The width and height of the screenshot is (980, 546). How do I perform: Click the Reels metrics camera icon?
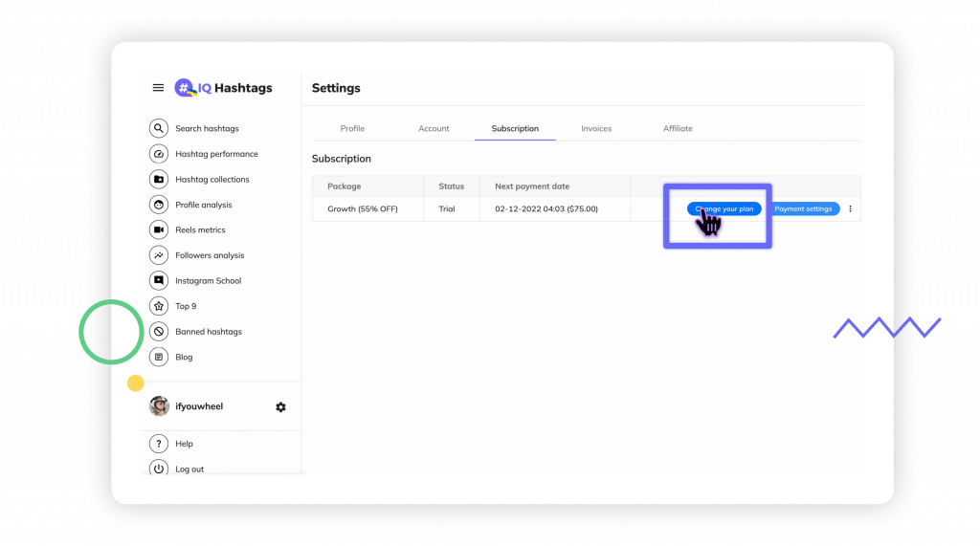pyautogui.click(x=159, y=229)
